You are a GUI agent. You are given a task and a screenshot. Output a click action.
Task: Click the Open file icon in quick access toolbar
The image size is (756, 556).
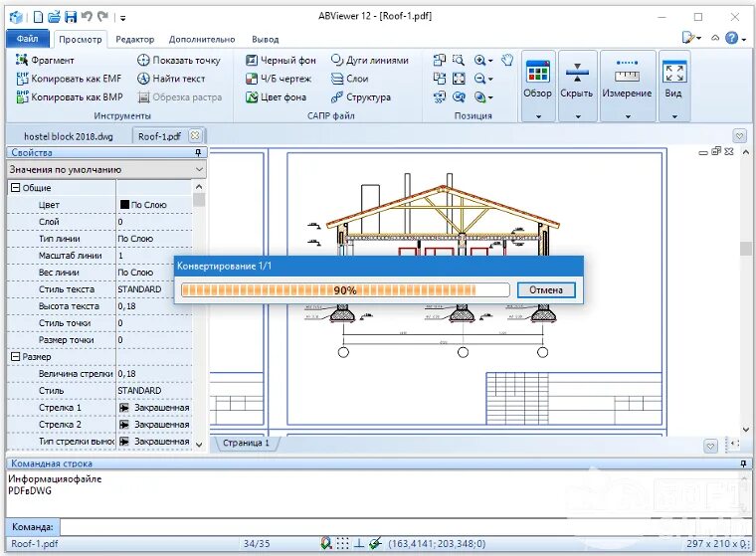(54, 17)
